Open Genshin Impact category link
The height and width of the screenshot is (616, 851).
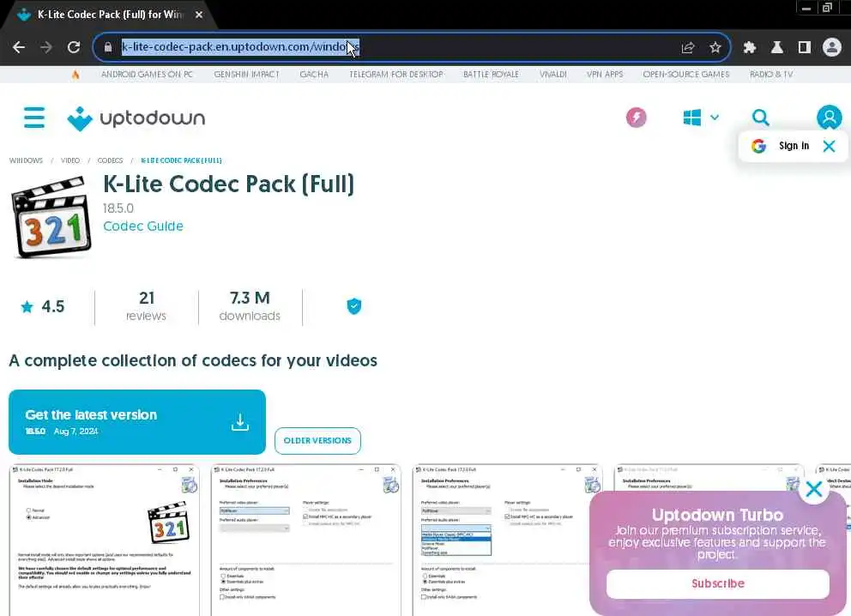coord(246,75)
